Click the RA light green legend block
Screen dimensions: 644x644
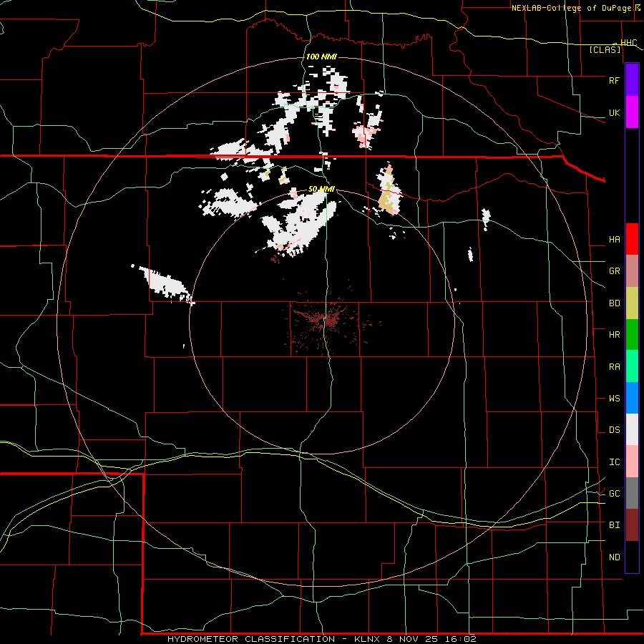click(632, 366)
